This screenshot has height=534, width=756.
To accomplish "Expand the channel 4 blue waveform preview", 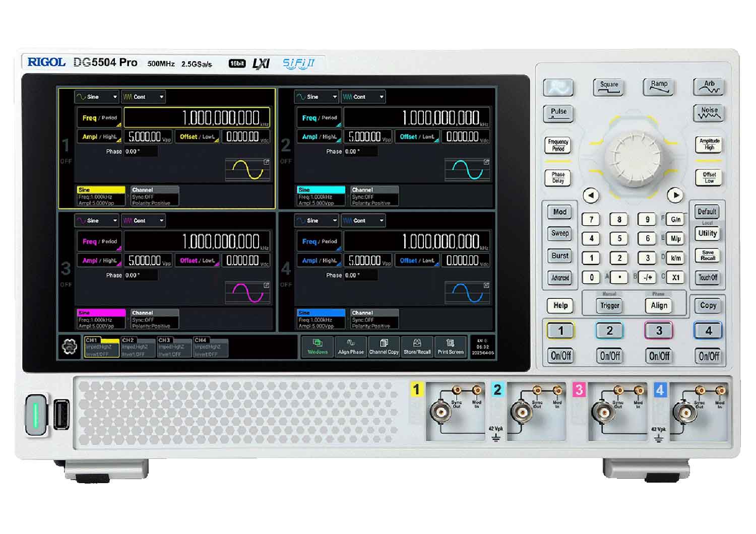I will (467, 293).
